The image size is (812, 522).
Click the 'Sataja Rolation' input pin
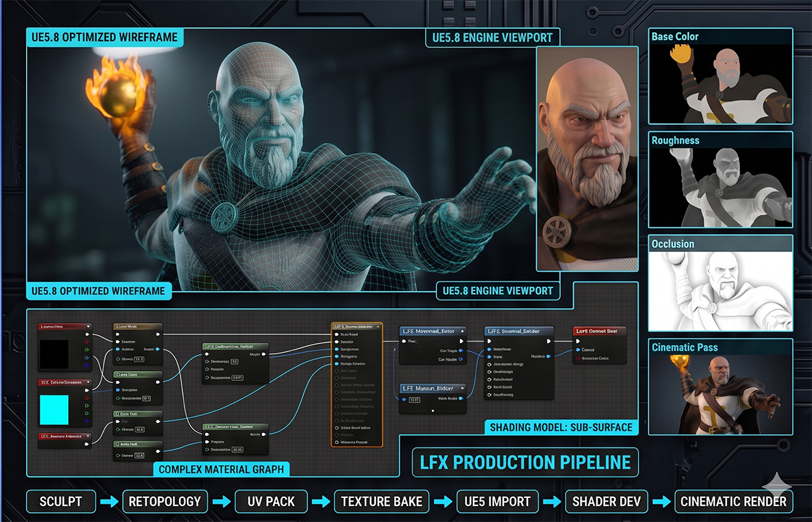point(337,364)
